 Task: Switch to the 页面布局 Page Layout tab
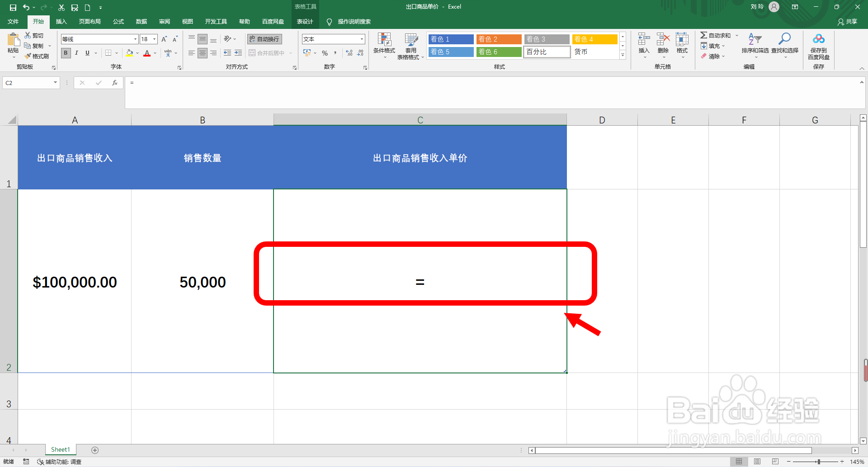pyautogui.click(x=90, y=22)
